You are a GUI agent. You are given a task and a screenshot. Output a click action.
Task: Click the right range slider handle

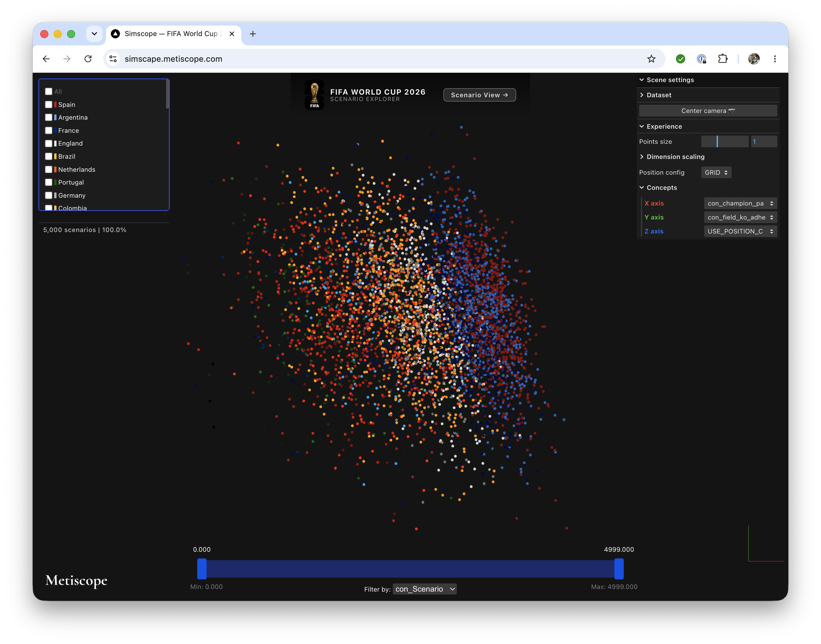[619, 569]
